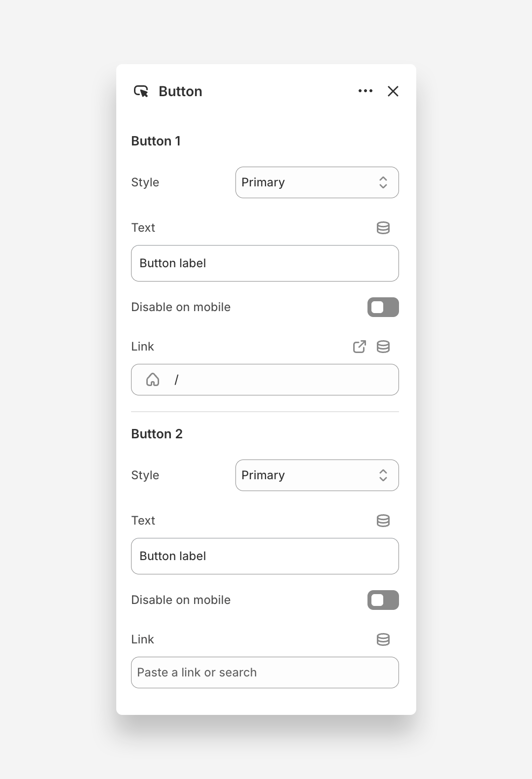This screenshot has height=779, width=532.
Task: Open Button 1 link in new tab icon
Action: click(360, 347)
